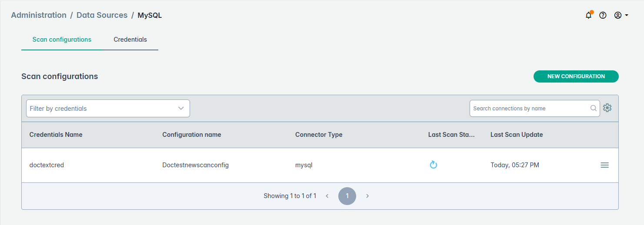Click the New Configuration button
This screenshot has width=644, height=225.
[x=576, y=76]
